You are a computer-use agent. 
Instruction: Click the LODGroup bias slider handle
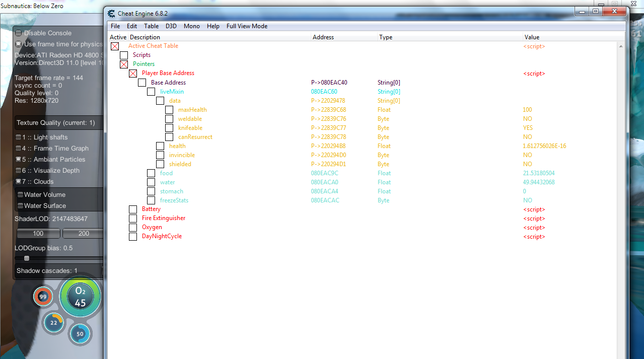pyautogui.click(x=27, y=258)
